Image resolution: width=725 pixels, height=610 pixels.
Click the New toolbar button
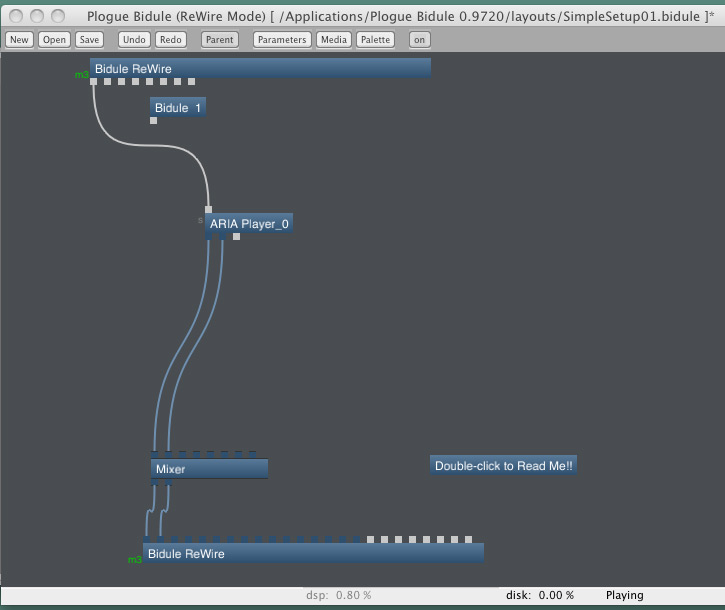tap(19, 40)
